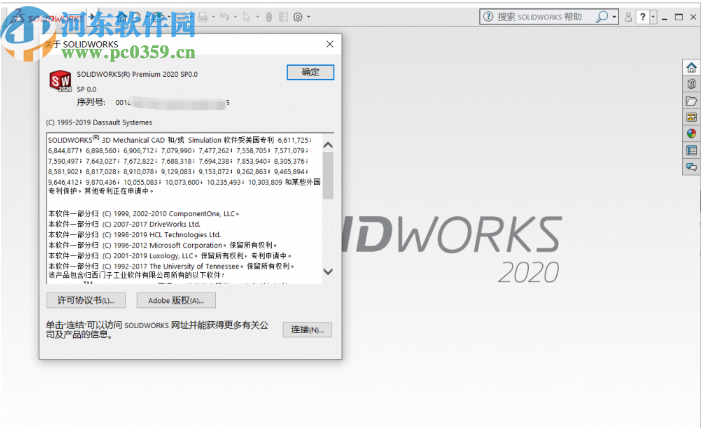This screenshot has height=428, width=704.
Task: Click the 连接 connect button
Action: coord(307,330)
